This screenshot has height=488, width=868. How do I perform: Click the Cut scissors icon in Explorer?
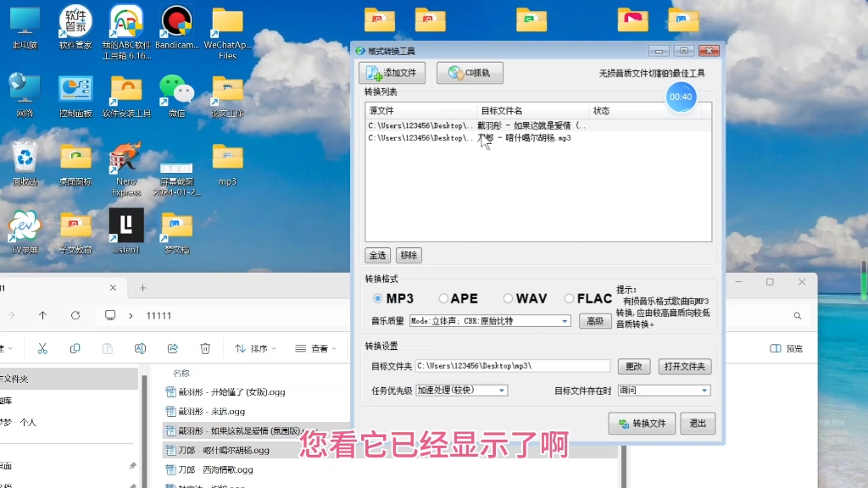pyautogui.click(x=42, y=348)
